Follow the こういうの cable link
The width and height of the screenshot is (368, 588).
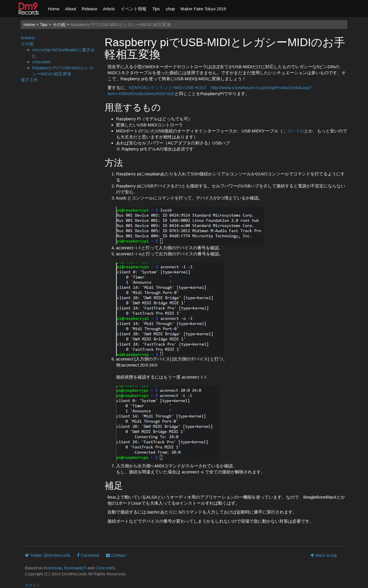tap(293, 131)
